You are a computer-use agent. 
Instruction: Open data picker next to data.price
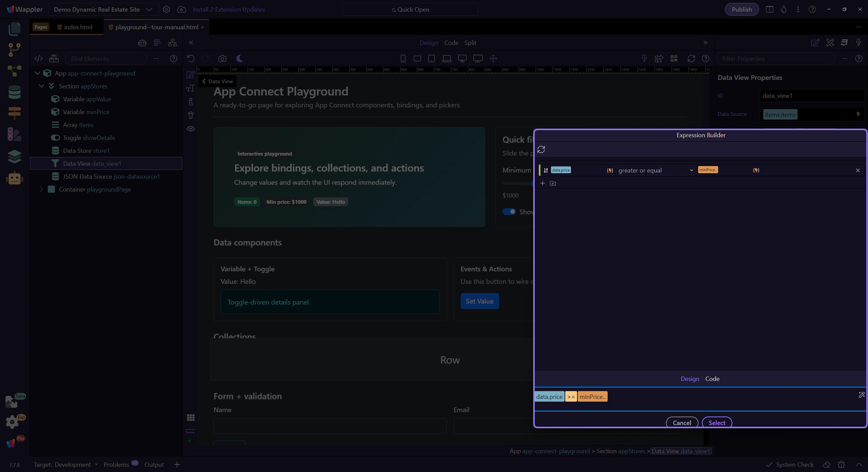[610, 171]
